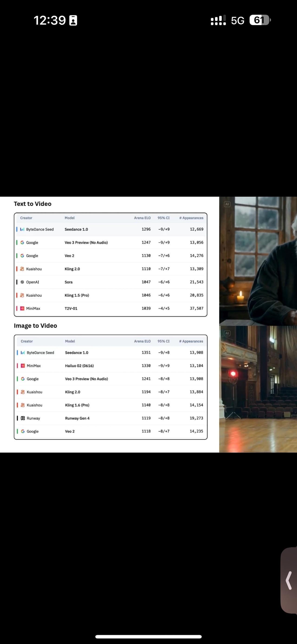
Task: Click Google logo in Image to Video Veo 2 row
Action: [23, 431]
